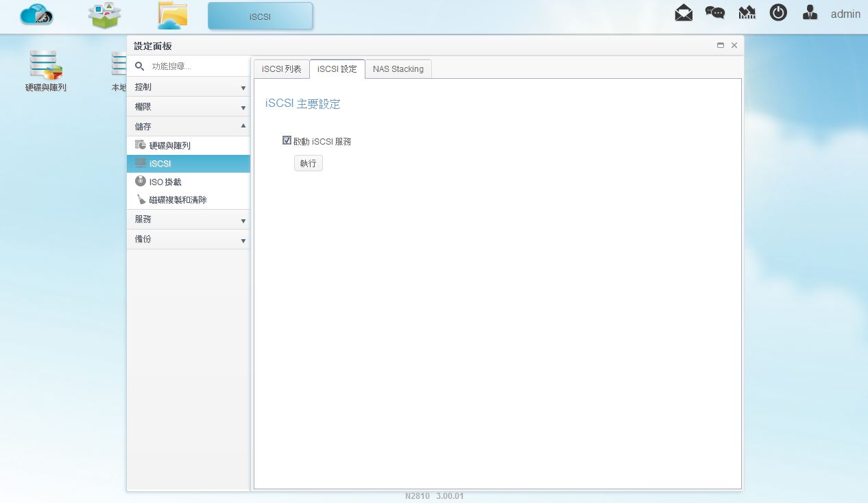This screenshot has height=503, width=868.
Task: Open the mail notification envelope icon
Action: click(x=684, y=13)
